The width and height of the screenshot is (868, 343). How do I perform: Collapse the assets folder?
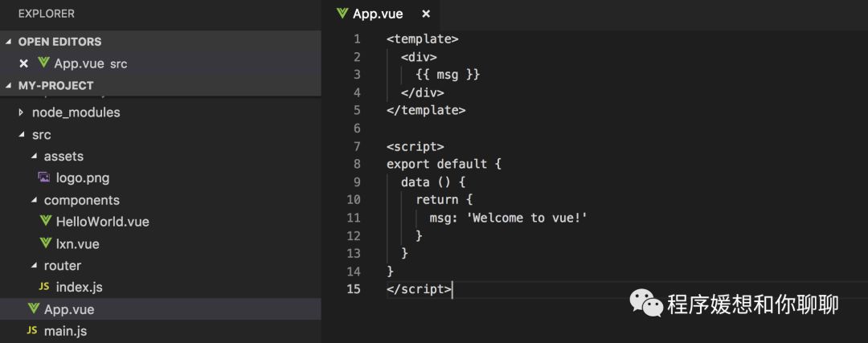click(34, 156)
